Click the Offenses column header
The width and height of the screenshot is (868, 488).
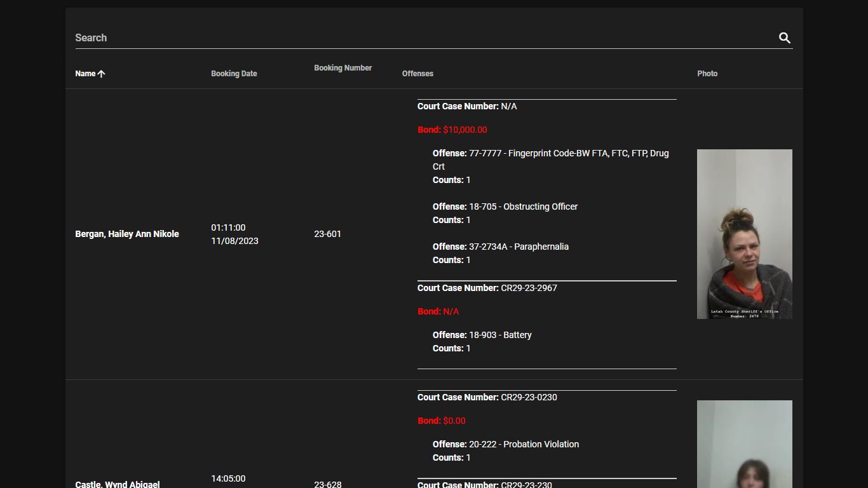tap(417, 74)
